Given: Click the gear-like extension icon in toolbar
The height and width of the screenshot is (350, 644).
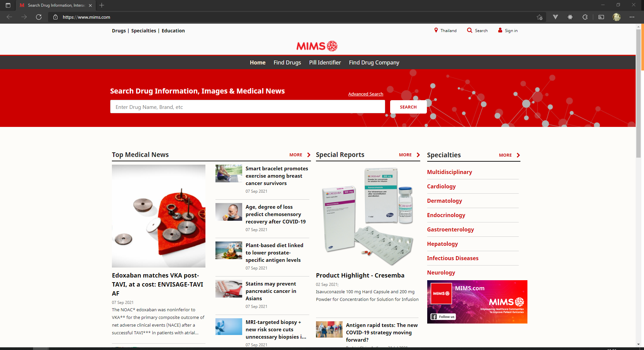Looking at the screenshot, I should (x=570, y=17).
